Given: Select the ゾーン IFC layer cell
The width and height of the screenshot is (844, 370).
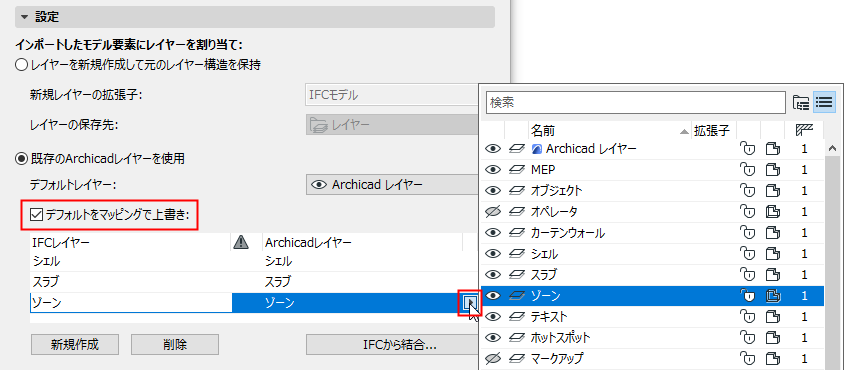Looking at the screenshot, I should (130, 303).
